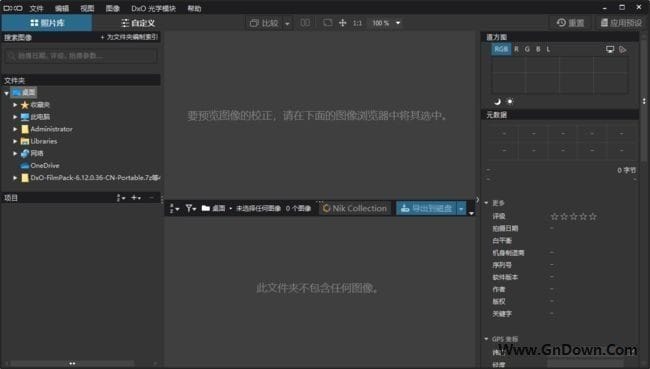
Task: Toggle monitor gamut warning icon
Action: click(610, 49)
